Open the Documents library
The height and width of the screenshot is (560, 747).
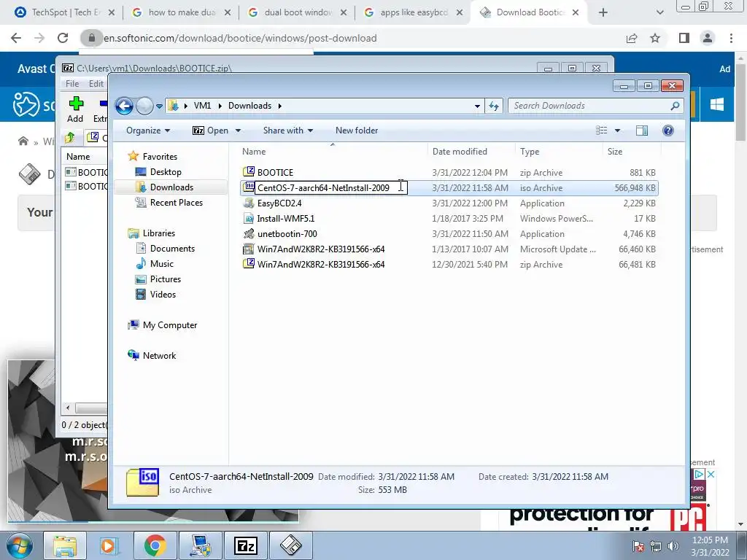(x=172, y=248)
